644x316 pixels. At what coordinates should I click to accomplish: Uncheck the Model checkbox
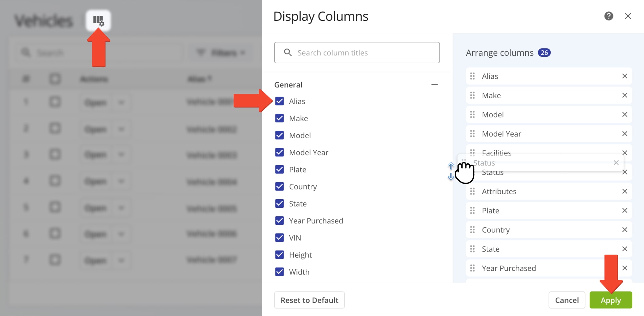(x=280, y=135)
